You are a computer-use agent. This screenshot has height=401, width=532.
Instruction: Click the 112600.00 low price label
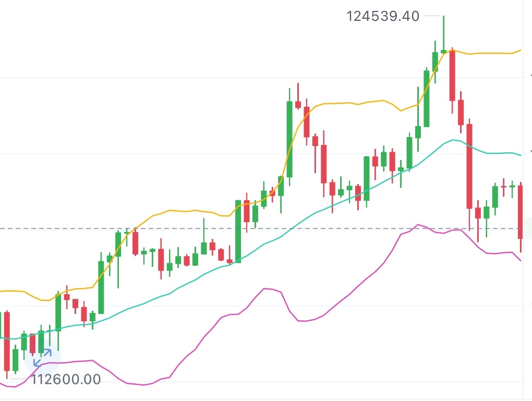66,379
